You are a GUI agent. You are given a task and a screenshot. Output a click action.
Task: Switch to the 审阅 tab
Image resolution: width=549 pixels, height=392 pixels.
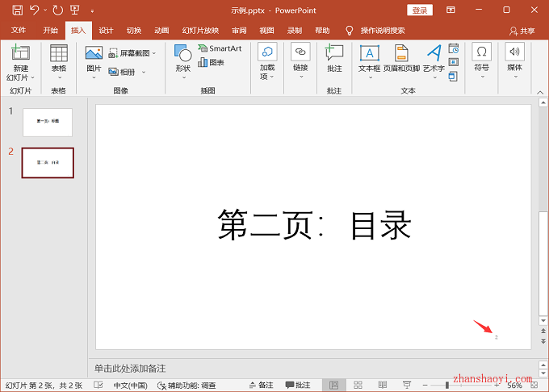239,31
